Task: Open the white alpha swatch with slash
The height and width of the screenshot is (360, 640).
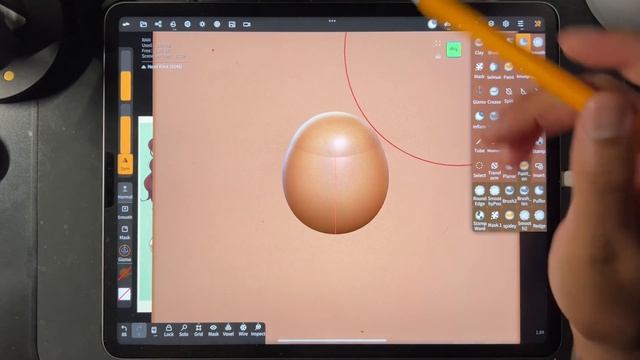Action: point(124,293)
